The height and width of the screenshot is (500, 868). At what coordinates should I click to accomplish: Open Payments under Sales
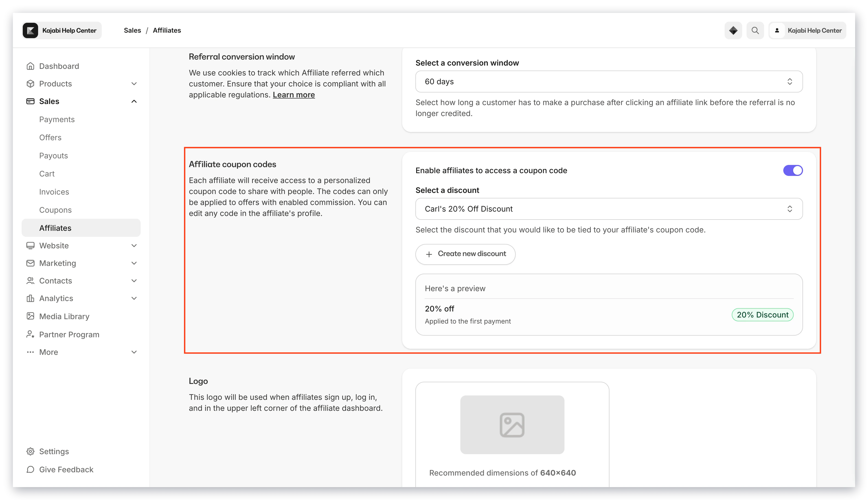click(x=56, y=119)
